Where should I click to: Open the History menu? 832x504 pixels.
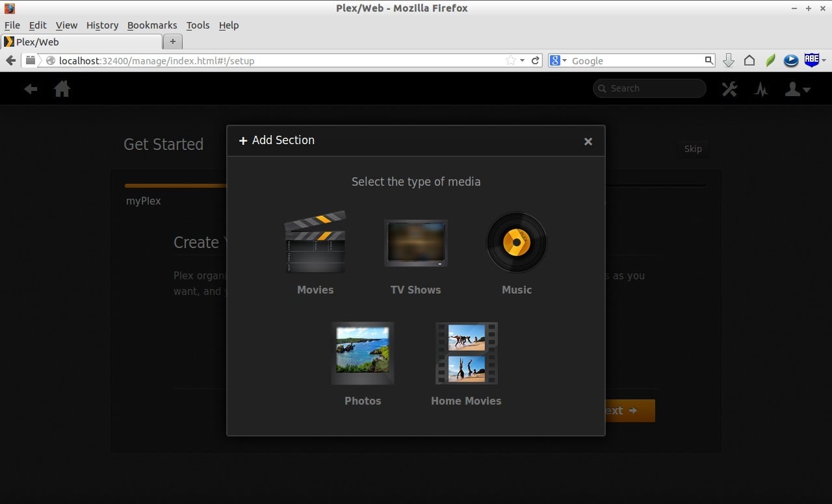(102, 25)
